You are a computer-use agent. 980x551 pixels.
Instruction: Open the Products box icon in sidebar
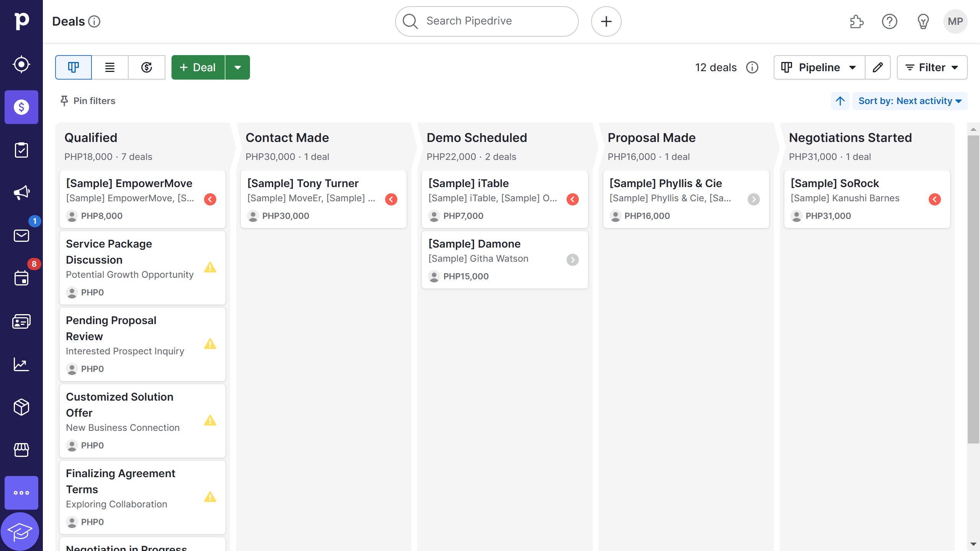click(21, 407)
